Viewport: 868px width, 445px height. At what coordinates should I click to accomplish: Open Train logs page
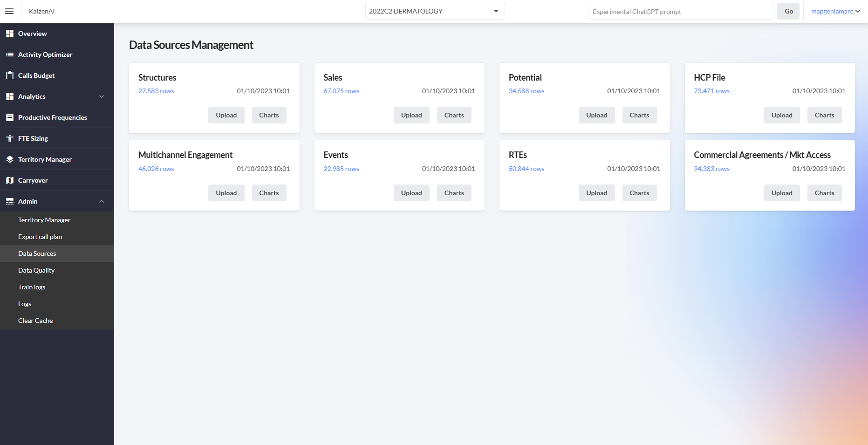click(x=57, y=287)
